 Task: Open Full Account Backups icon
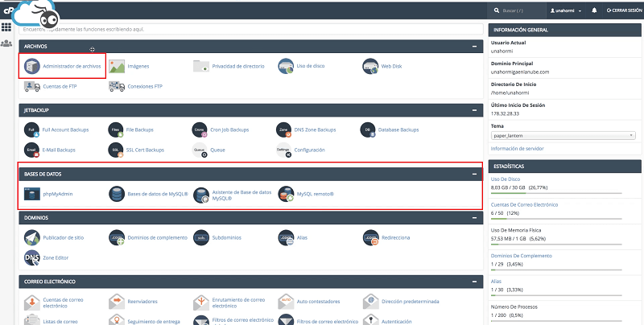coord(31,130)
